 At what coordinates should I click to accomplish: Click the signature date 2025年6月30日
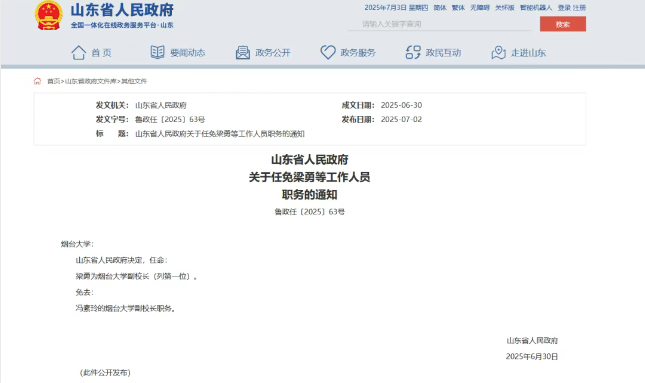click(532, 356)
